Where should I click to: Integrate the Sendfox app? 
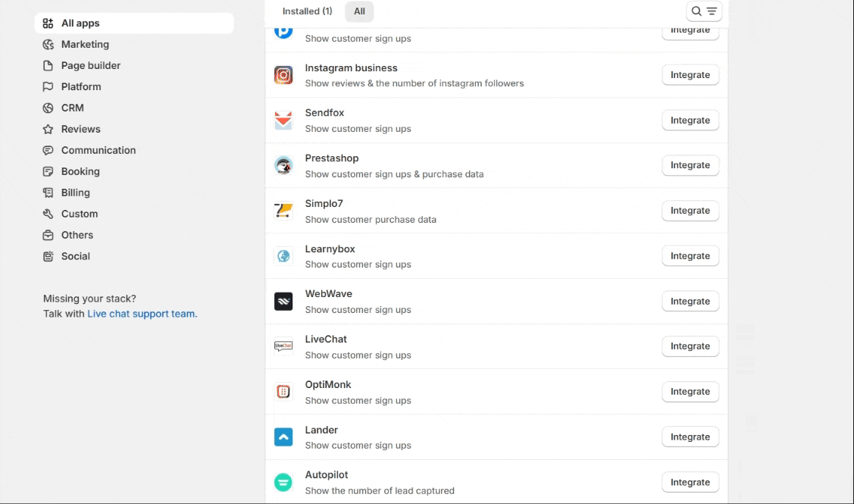coord(690,121)
